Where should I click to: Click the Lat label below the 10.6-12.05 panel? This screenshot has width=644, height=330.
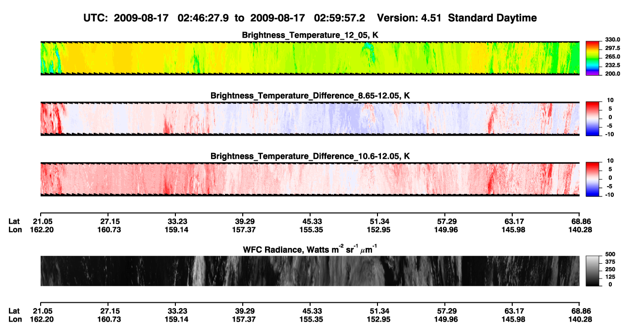tap(14, 221)
